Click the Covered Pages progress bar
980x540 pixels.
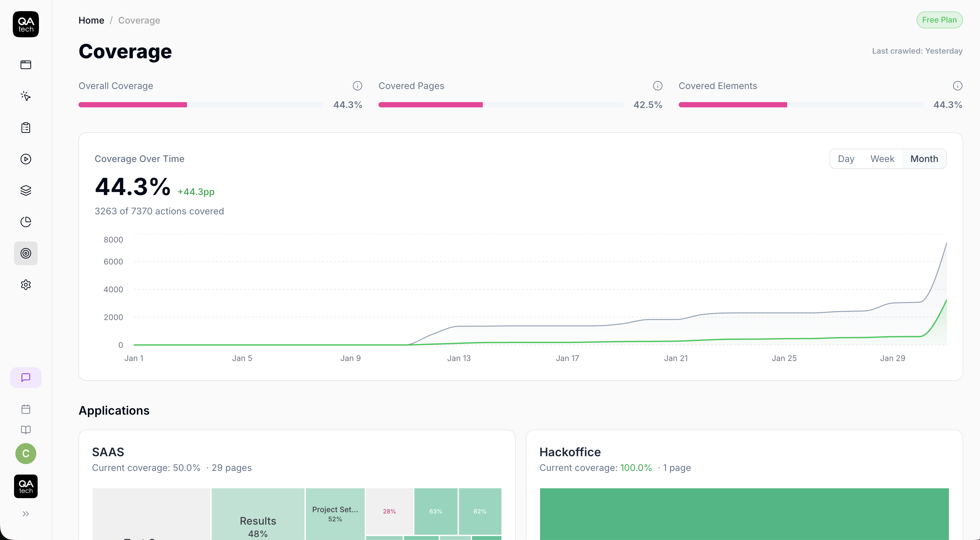[500, 105]
